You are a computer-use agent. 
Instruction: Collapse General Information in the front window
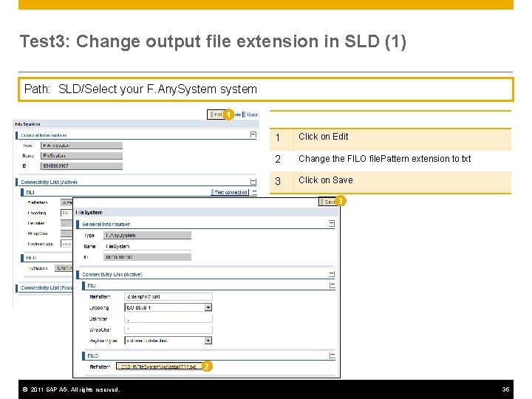tap(332, 224)
